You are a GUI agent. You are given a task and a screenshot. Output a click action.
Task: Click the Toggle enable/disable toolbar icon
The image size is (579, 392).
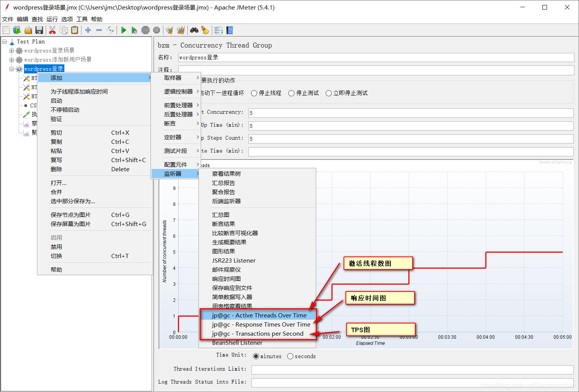(x=110, y=30)
